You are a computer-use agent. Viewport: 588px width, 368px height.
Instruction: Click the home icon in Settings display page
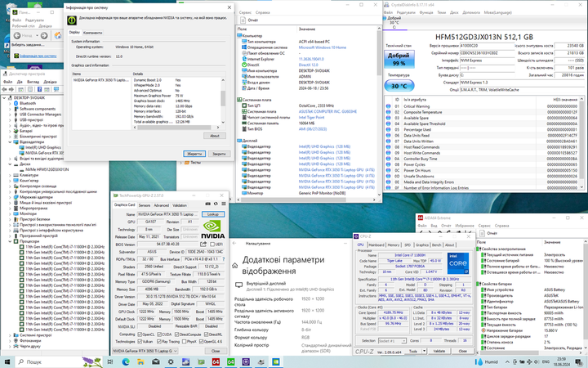tap(234, 266)
